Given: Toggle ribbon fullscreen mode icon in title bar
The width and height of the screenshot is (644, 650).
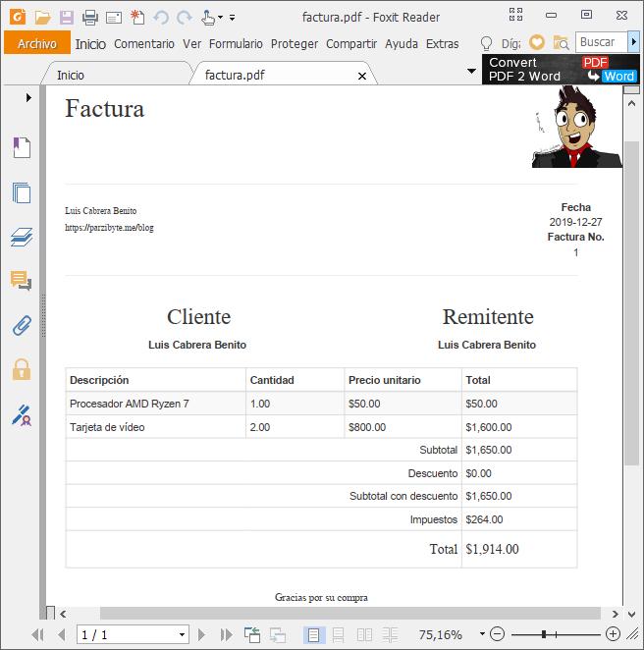Looking at the screenshot, I should (x=516, y=15).
